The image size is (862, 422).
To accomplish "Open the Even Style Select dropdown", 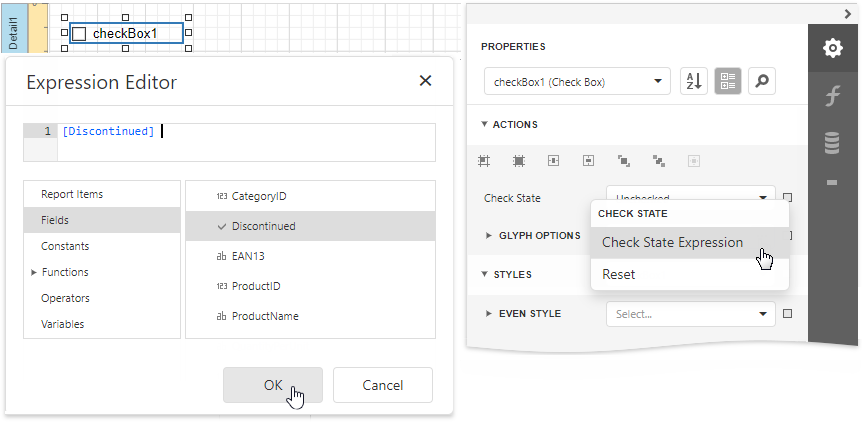I will point(690,314).
